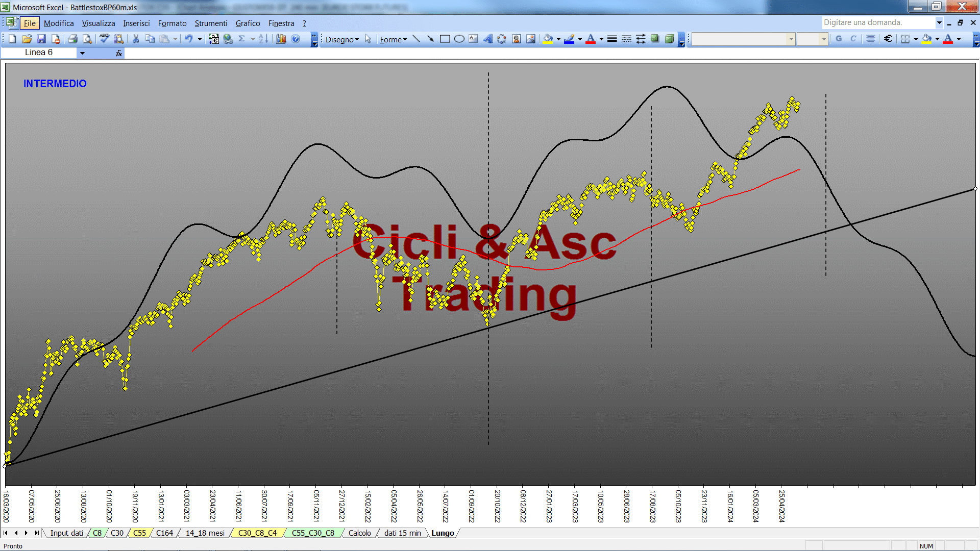Expand the AutoSum functions dropdown arrow

[253, 39]
